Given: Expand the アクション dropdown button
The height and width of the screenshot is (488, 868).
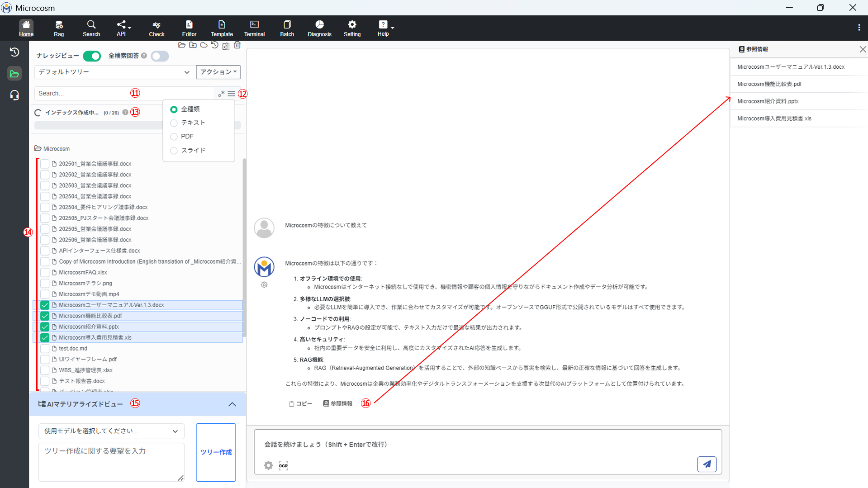Looking at the screenshot, I should click(218, 72).
